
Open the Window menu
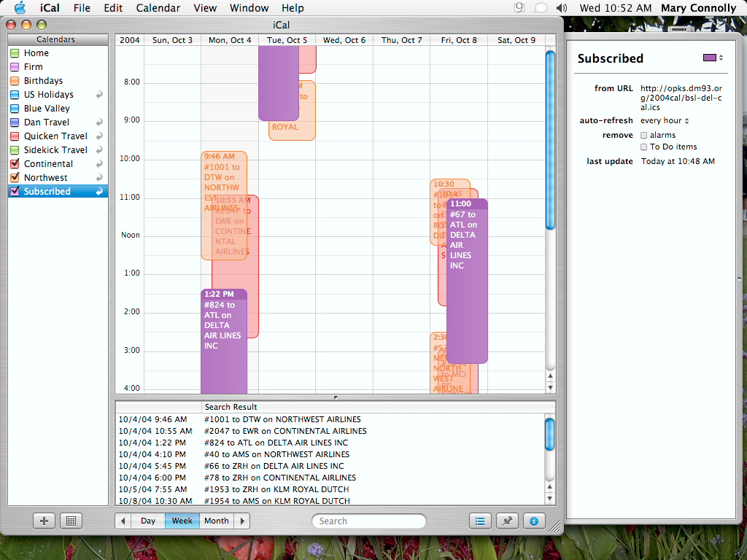click(x=249, y=8)
